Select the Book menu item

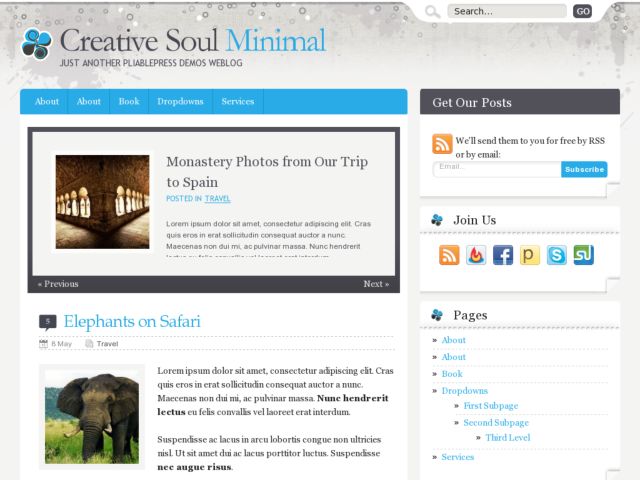tap(129, 101)
